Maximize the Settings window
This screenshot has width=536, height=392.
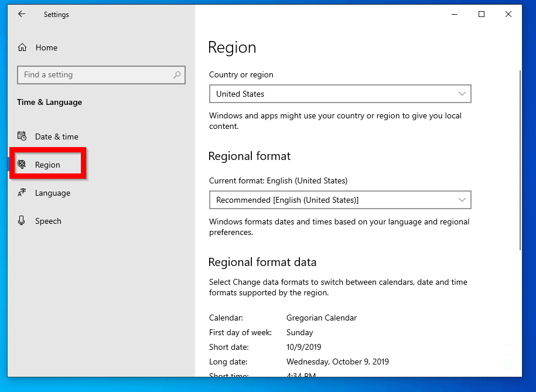coord(482,14)
